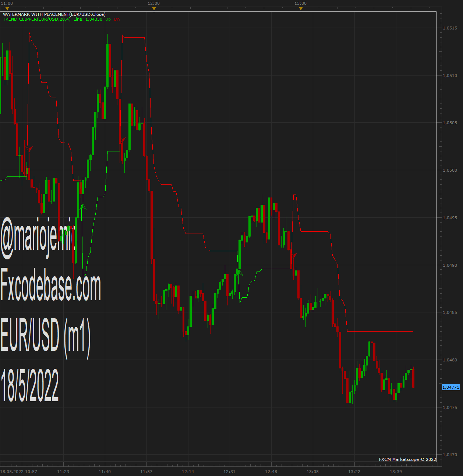Click the red down-arrow signal near 11:10
The image size is (463, 476).
pos(29,149)
